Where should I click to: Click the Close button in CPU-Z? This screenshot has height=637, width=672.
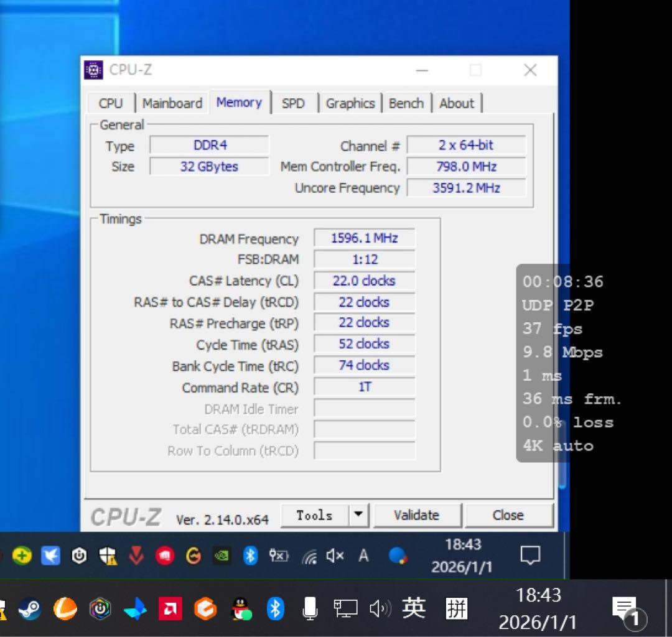coord(509,515)
